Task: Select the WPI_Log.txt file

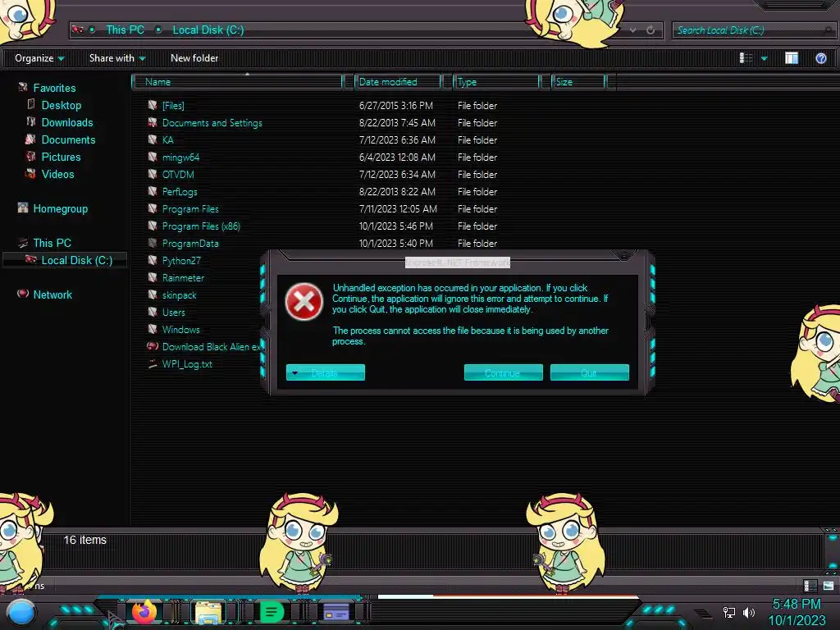Action: point(187,363)
